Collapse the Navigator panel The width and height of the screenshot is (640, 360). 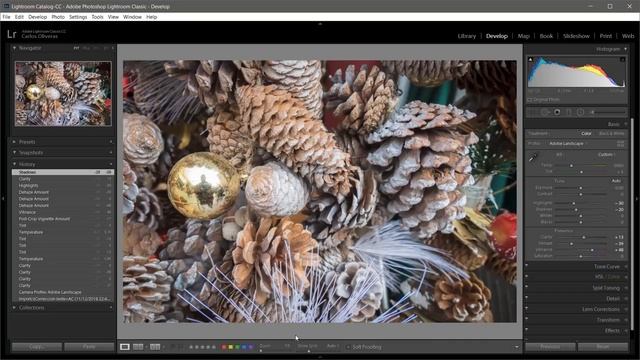pyautogui.click(x=14, y=48)
